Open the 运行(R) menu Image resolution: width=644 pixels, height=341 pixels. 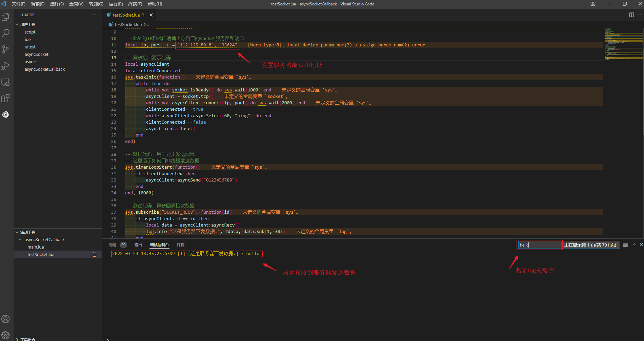116,4
